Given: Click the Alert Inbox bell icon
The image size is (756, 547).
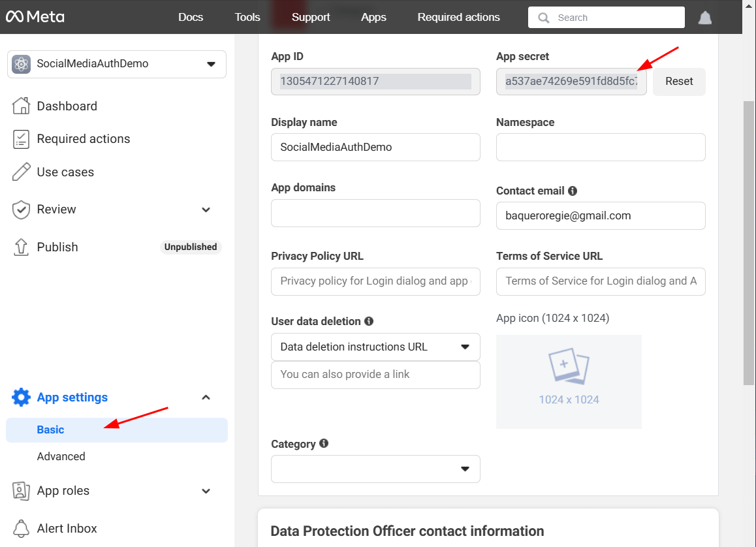Looking at the screenshot, I should (x=20, y=528).
